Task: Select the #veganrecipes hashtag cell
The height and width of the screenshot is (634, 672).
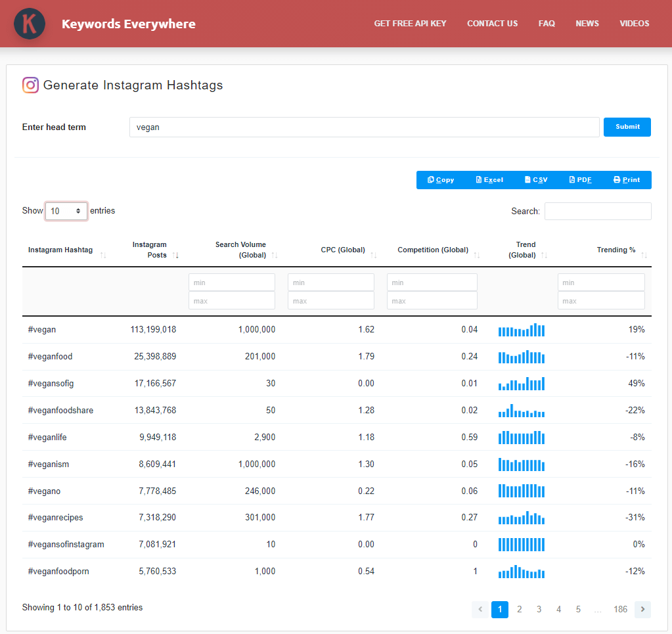Action: pyautogui.click(x=55, y=518)
